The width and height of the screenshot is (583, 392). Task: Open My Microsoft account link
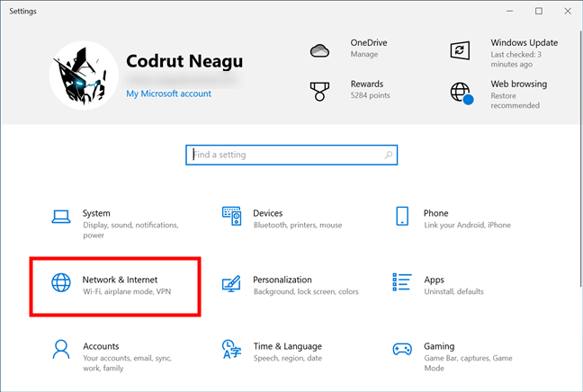(x=168, y=94)
